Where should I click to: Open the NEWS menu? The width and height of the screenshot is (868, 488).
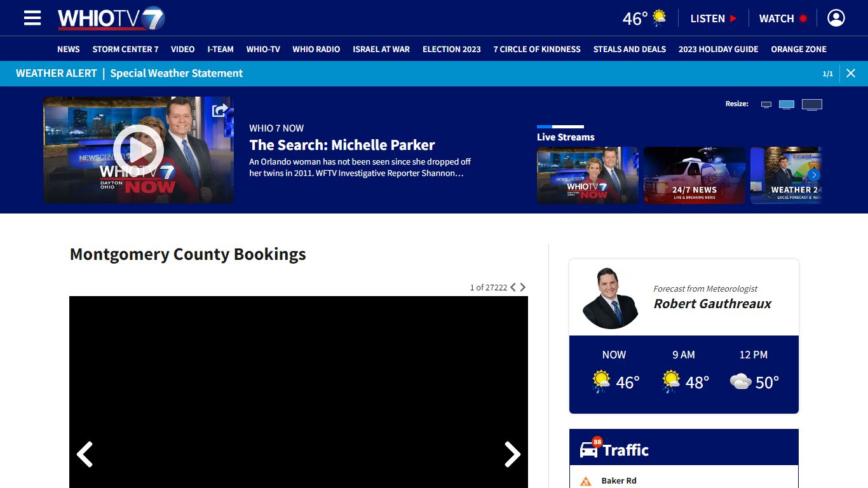69,49
